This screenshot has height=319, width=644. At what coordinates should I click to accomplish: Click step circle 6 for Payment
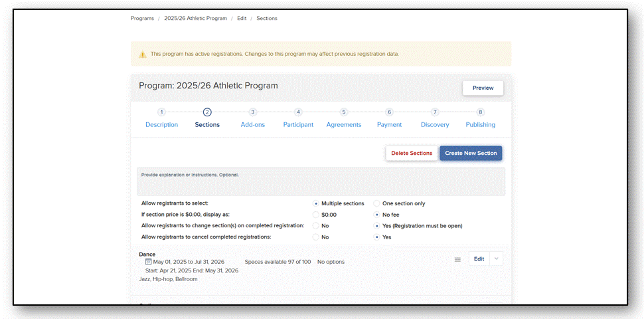[389, 112]
